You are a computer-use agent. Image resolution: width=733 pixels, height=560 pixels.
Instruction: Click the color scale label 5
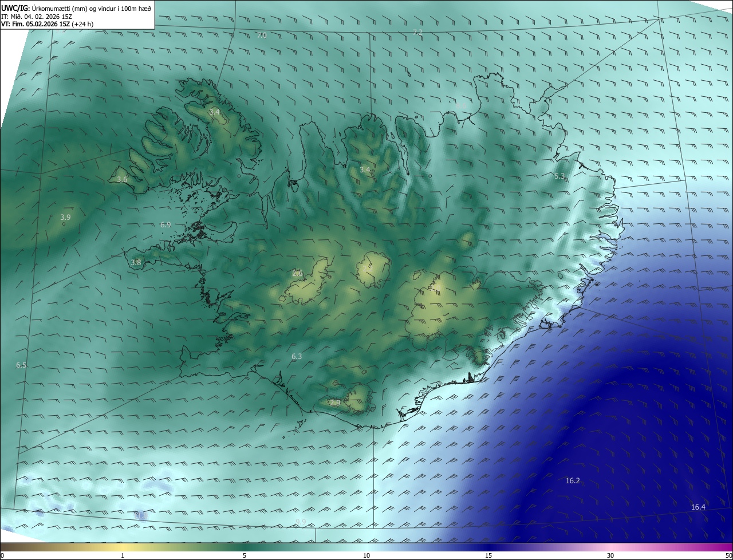[x=245, y=555]
